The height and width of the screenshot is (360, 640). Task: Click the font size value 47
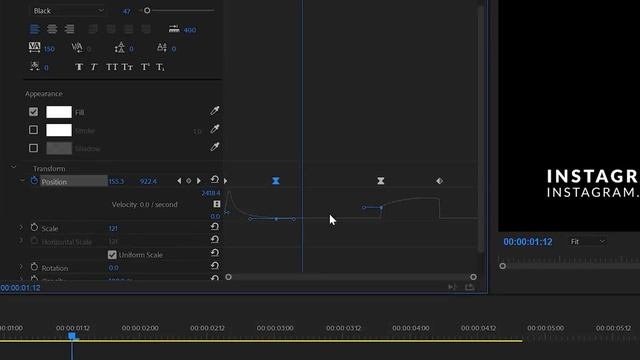(127, 11)
